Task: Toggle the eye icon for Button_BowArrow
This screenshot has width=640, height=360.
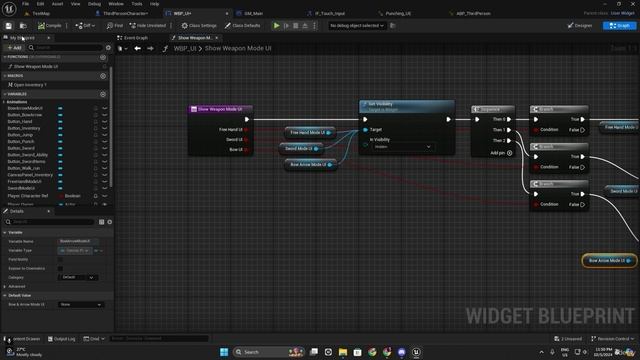Action: click(104, 115)
